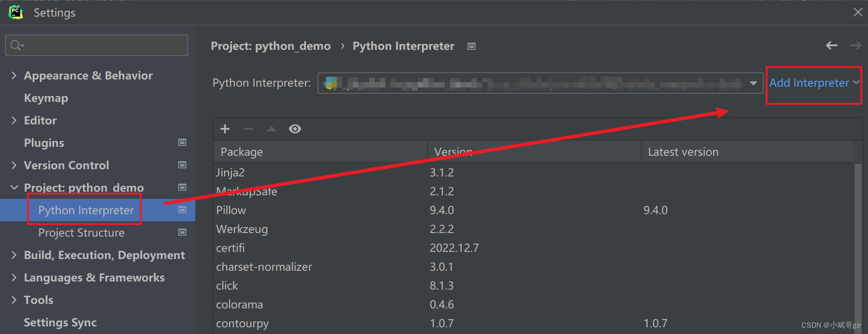868x334 pixels.
Task: Expand the Build, Execution, Deployment section
Action: coord(14,255)
